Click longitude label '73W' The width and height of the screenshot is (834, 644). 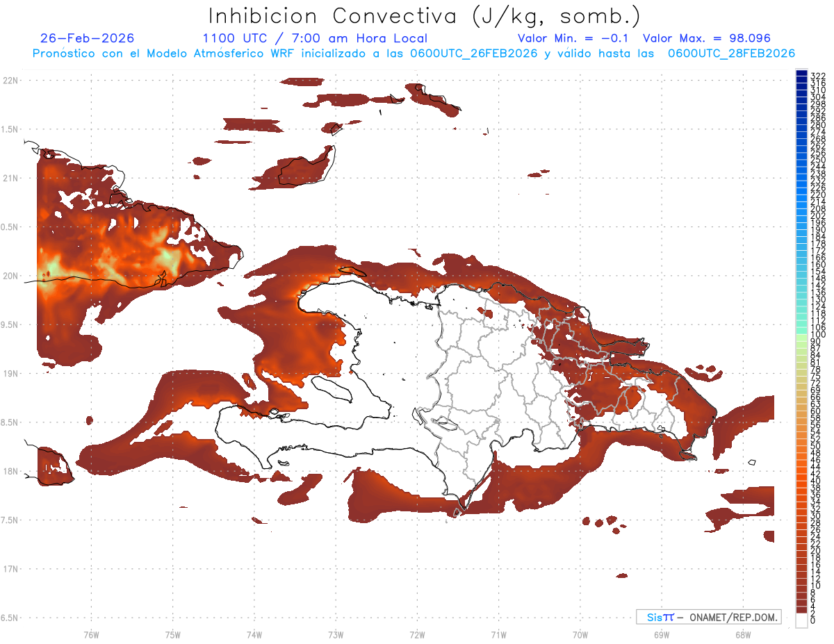[335, 634]
